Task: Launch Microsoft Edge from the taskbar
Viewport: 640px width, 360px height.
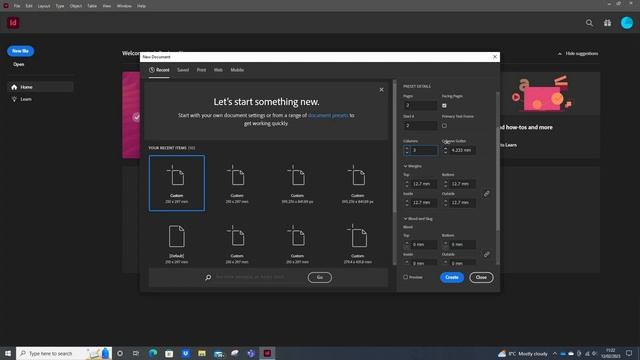Action: [153, 353]
